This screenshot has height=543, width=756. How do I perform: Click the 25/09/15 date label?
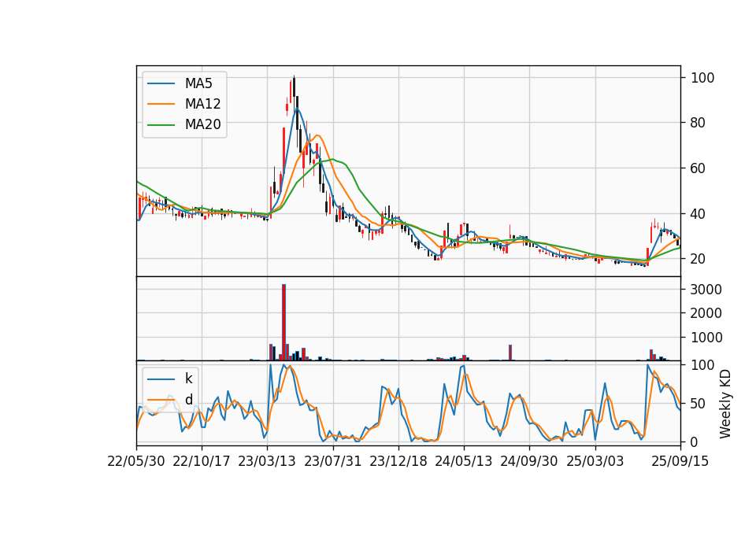(x=680, y=461)
